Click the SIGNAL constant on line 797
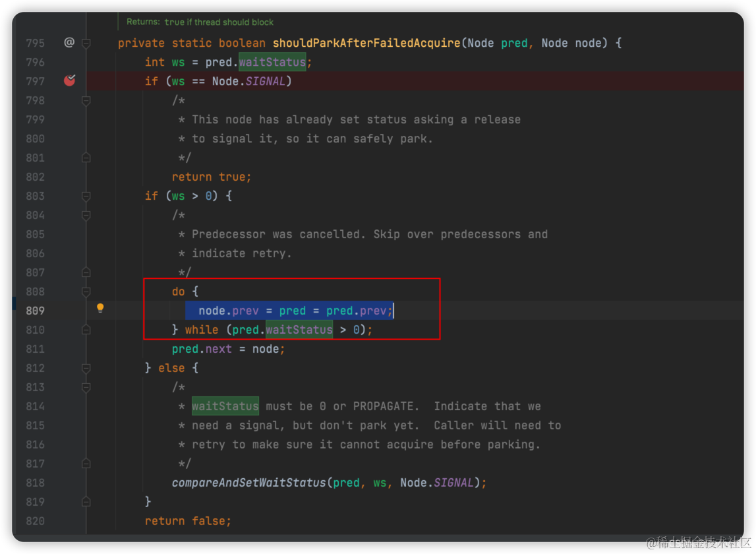Screen dimensions: 756x554 coord(266,81)
